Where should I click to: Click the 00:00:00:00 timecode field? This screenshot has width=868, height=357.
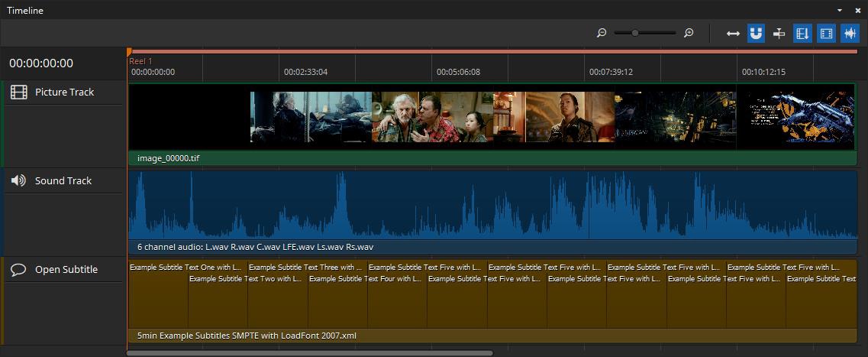pos(41,63)
